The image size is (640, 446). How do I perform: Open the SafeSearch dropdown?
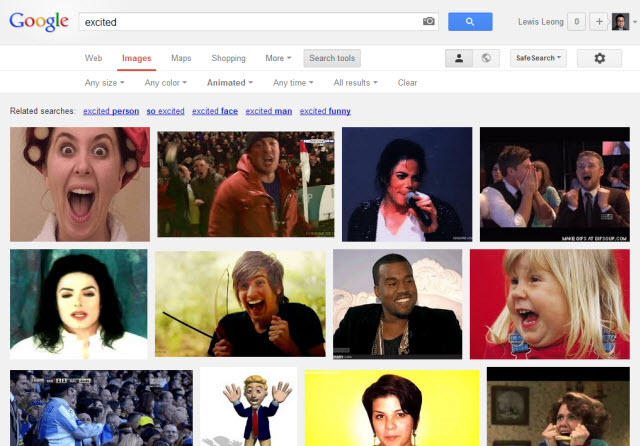coord(538,58)
